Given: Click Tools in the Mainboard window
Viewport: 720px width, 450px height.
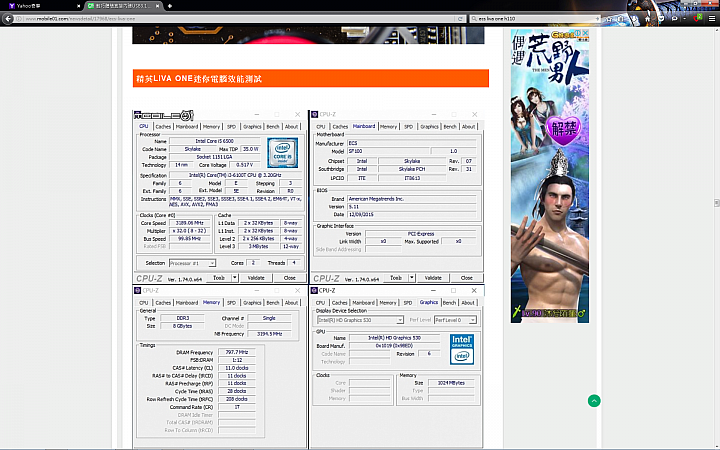Looking at the screenshot, I should pyautogui.click(x=396, y=278).
